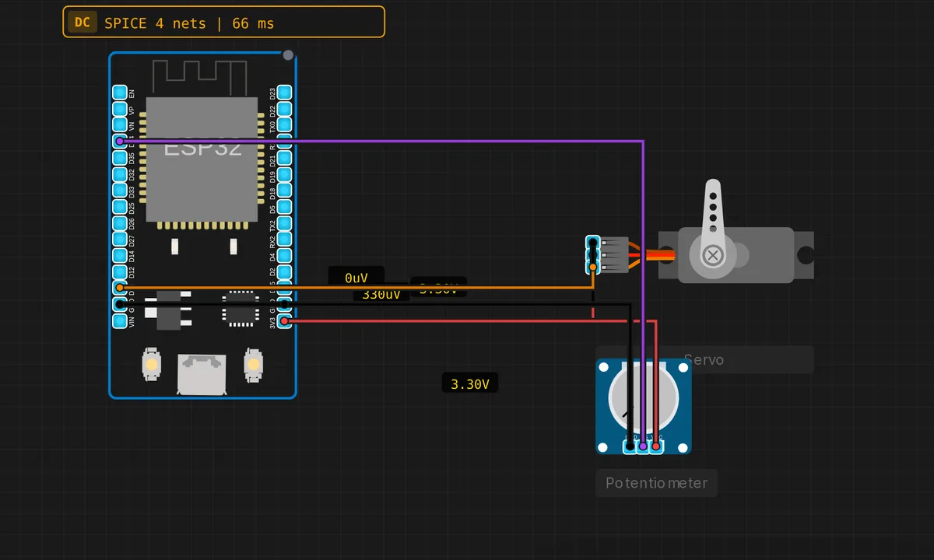Click the DC mode badge
The height and width of the screenshot is (560, 934).
point(82,23)
